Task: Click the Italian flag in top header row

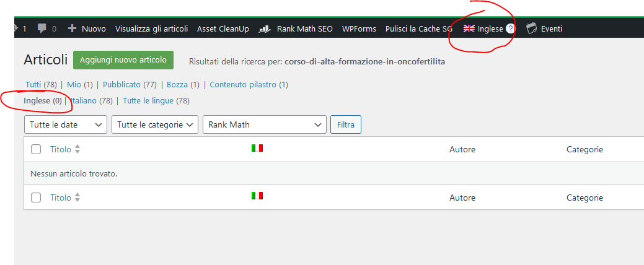Action: (257, 148)
